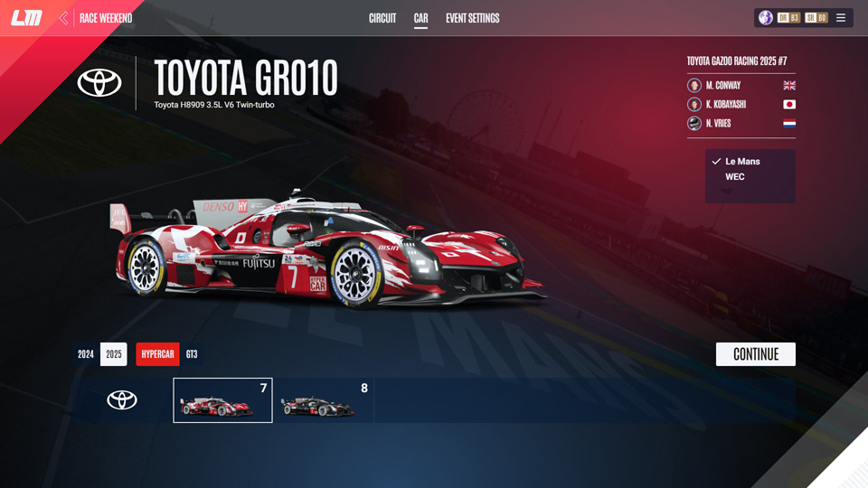Open the Circuit tab

382,18
